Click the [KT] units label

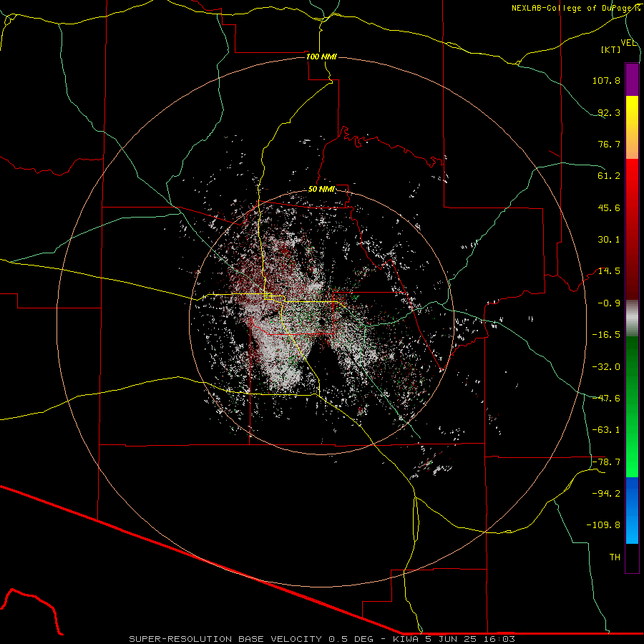pos(611,49)
